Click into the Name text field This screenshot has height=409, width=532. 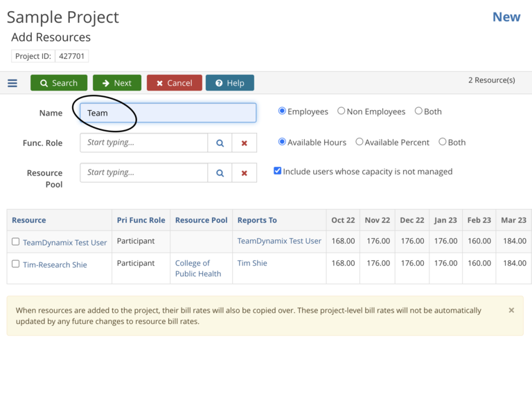tap(168, 113)
